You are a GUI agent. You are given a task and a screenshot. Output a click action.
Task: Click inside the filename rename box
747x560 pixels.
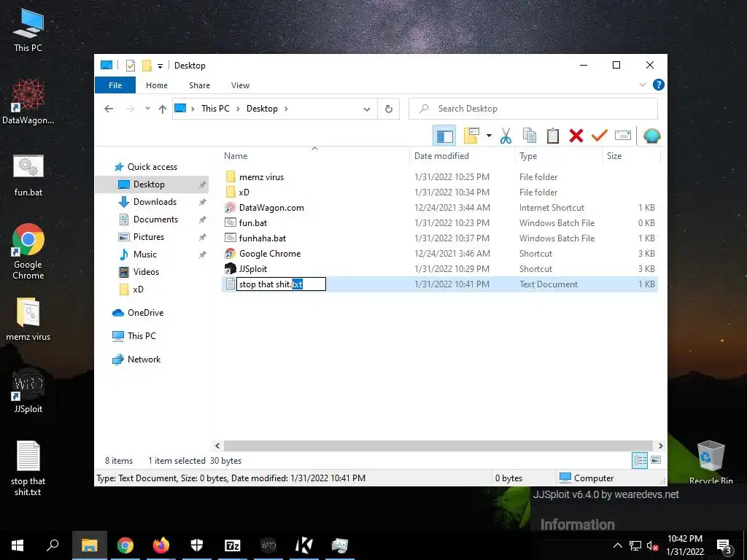tap(281, 284)
